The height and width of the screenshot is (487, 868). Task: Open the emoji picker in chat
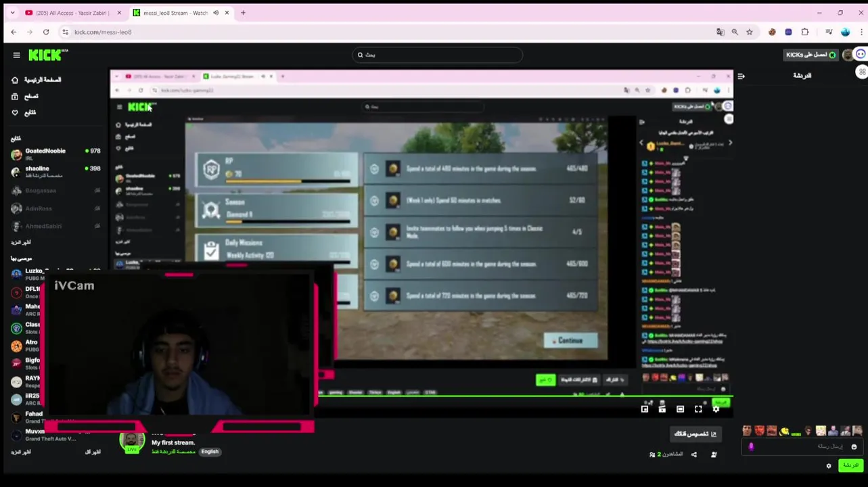tap(854, 446)
